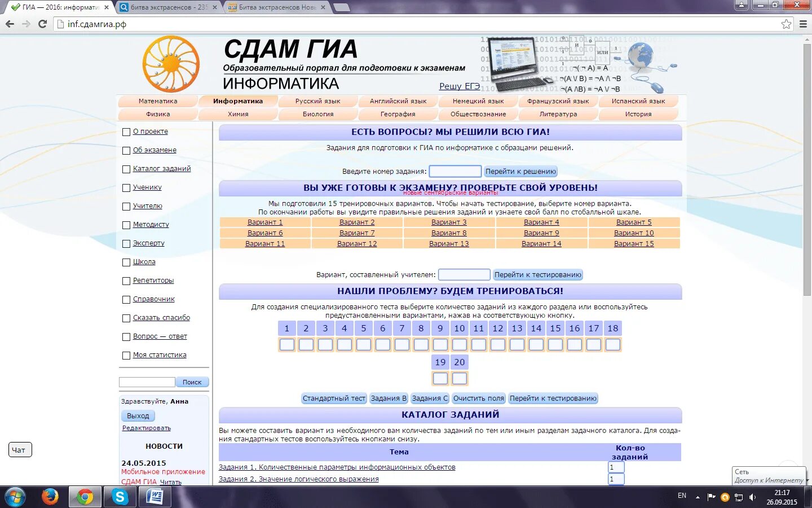Screen dimensions: 812x508
Task: Click the EN language indicator
Action: 682,496
